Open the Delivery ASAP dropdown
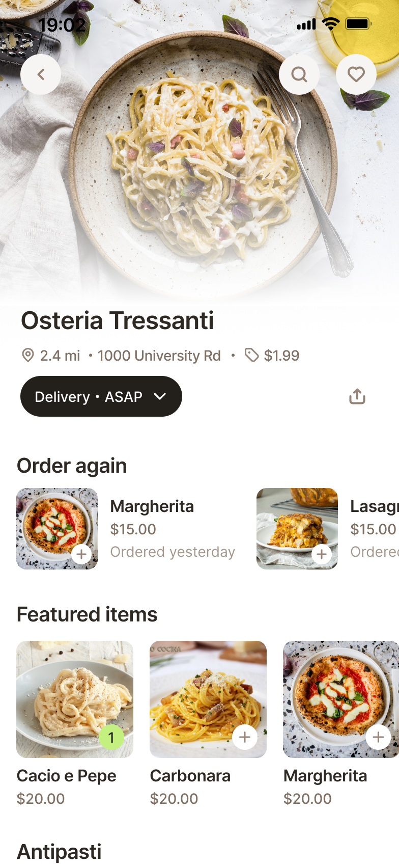Viewport: 399px width, 868px height. click(x=101, y=396)
